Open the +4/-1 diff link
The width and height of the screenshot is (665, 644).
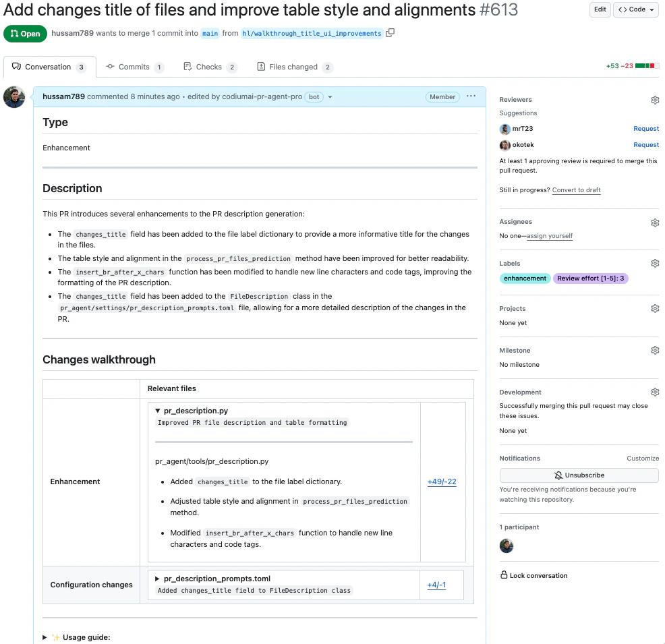click(x=436, y=585)
